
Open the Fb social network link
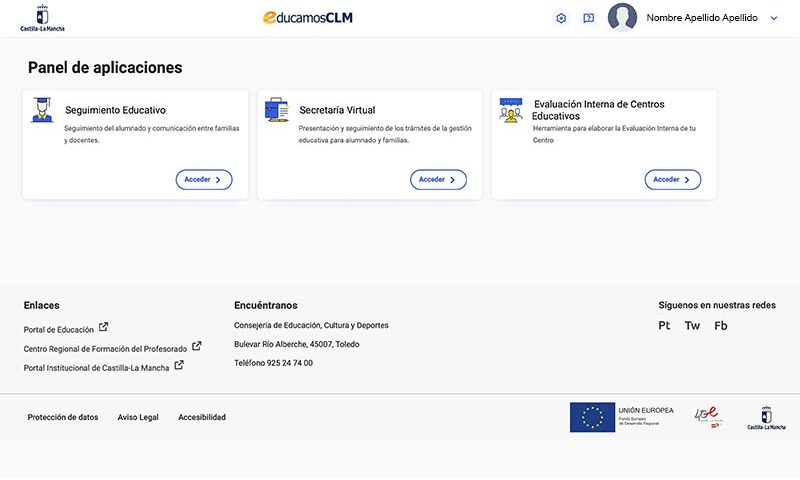point(720,325)
